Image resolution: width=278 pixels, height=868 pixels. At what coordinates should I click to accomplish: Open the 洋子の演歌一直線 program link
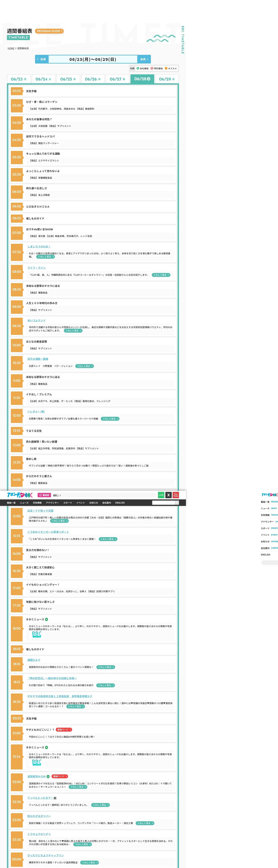tap(38, 359)
